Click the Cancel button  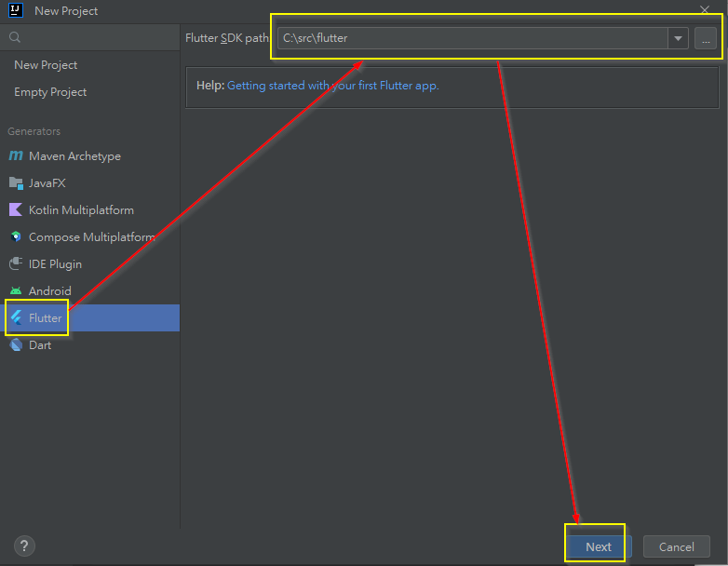(x=677, y=546)
